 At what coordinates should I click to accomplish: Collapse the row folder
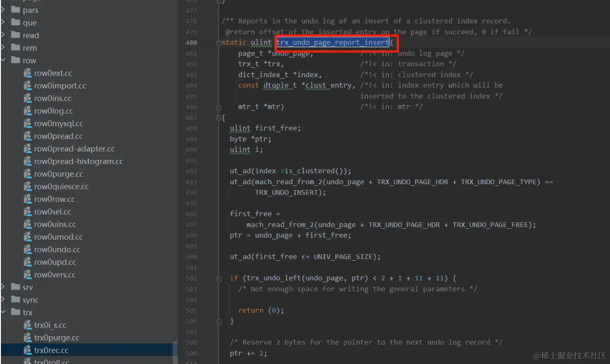3,60
